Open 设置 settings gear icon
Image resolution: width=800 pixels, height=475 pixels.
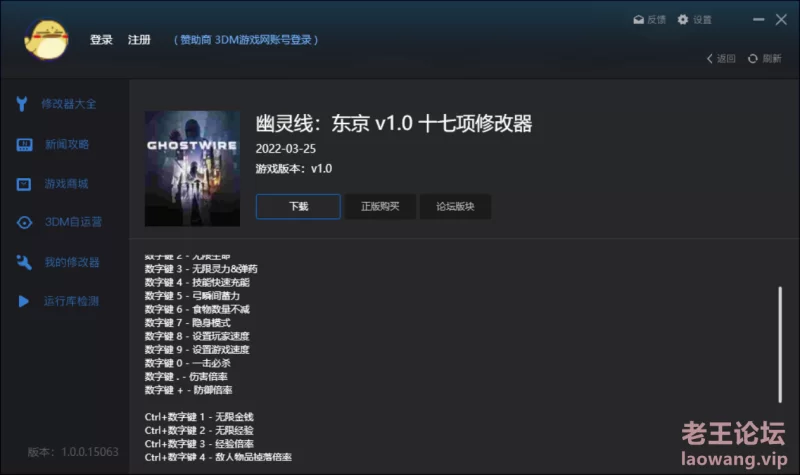click(683, 19)
